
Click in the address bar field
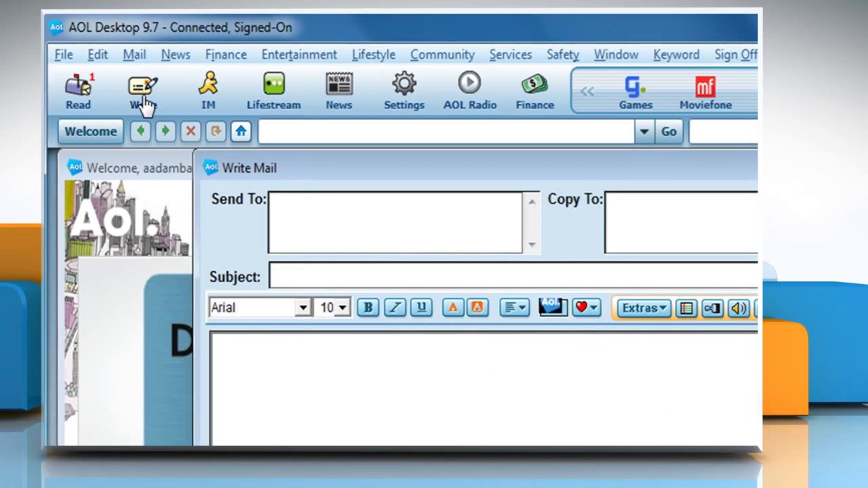446,131
